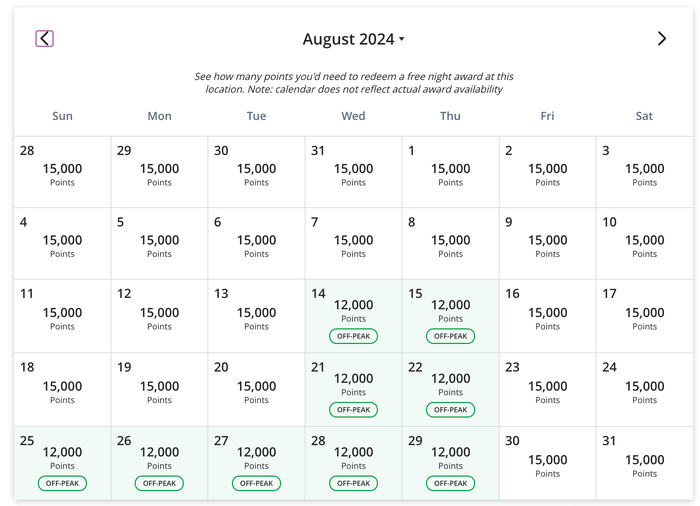Click the OFF-PEAK badge on August 29
The width and height of the screenshot is (700, 506).
pos(450,483)
